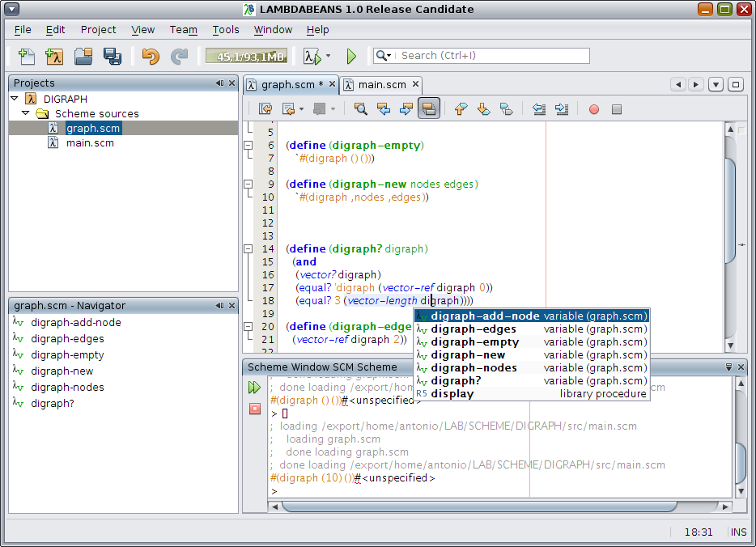Close the Projects panel

pyautogui.click(x=232, y=83)
